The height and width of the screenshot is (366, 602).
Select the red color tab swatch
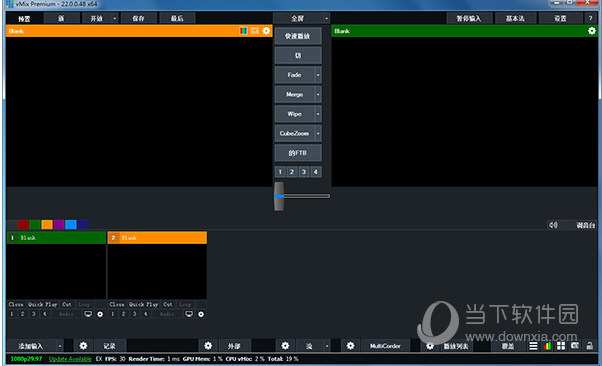click(x=23, y=224)
